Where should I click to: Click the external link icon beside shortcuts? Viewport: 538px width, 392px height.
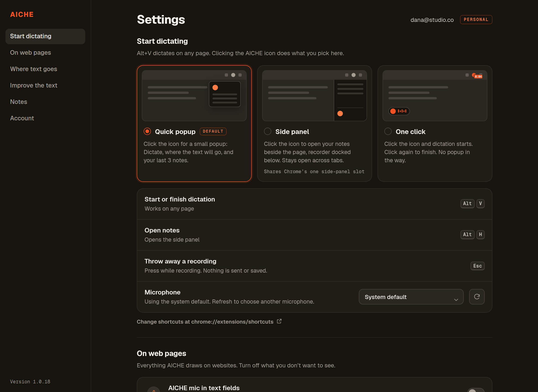(x=279, y=321)
